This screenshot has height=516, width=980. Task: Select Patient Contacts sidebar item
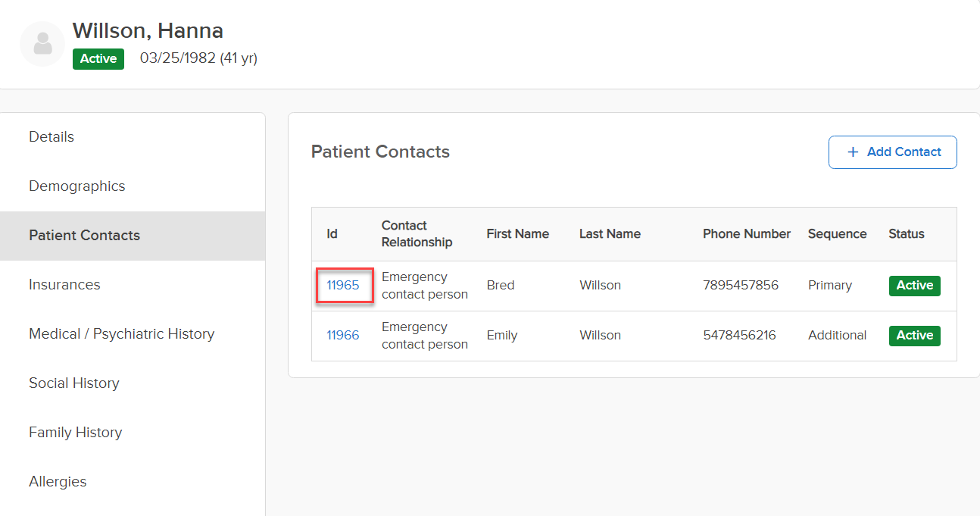click(x=133, y=236)
